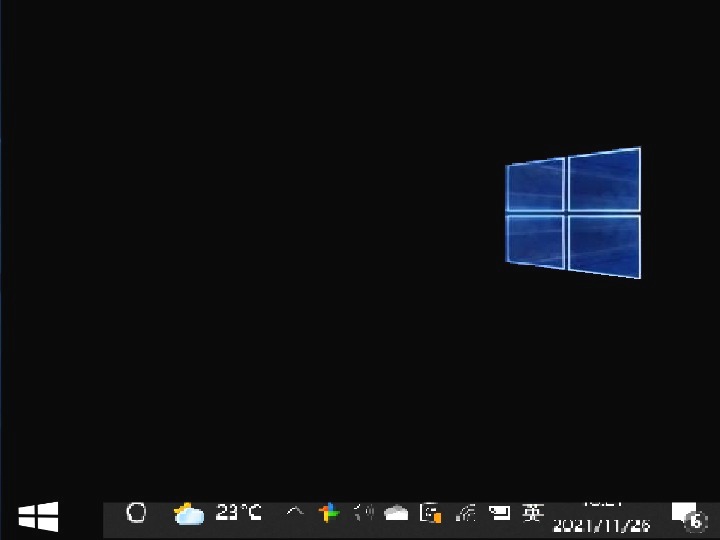Open the colorful pinwheel tray icon
This screenshot has height=540, width=720.
click(x=329, y=513)
